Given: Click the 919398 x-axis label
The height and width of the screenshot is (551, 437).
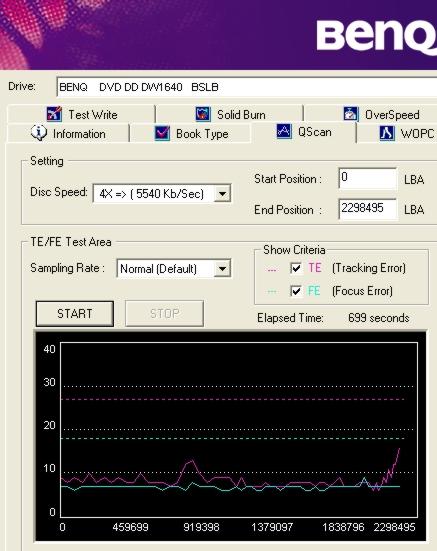Looking at the screenshot, I should coord(201,527).
